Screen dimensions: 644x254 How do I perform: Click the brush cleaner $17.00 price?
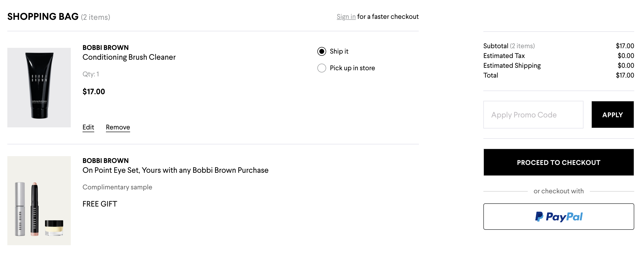94,92
